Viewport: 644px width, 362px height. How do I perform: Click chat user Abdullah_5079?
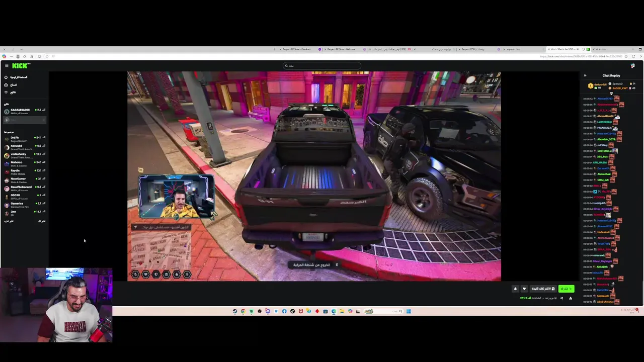point(606,139)
